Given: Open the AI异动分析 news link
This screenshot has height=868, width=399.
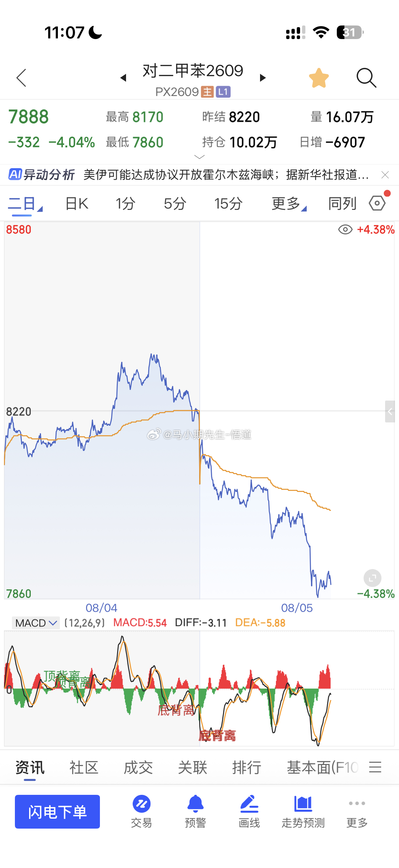Looking at the screenshot, I should 189,174.
